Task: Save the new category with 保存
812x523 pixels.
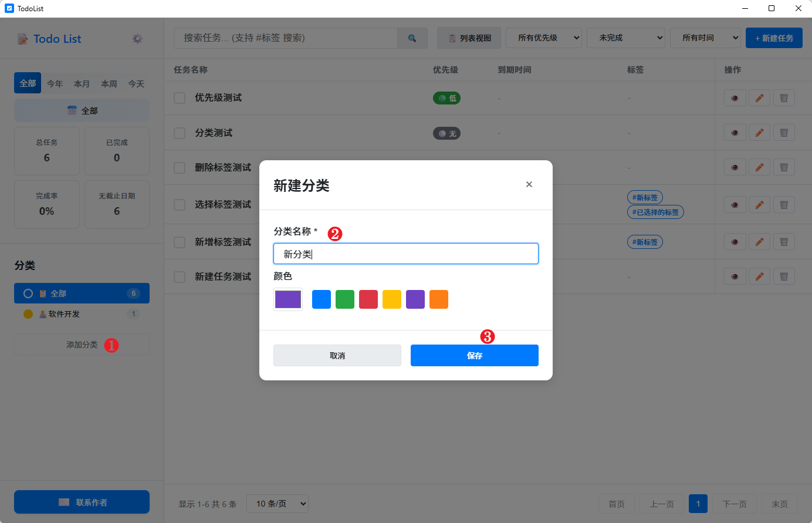Action: coord(475,356)
